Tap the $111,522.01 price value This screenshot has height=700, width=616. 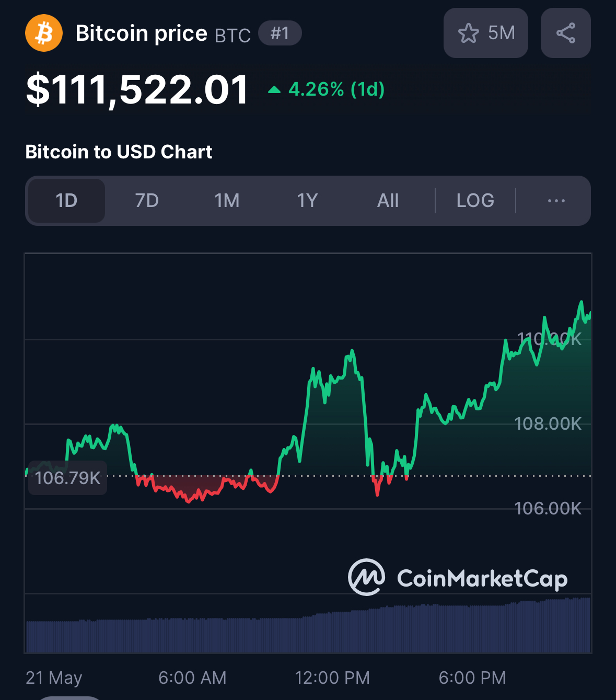pos(137,90)
